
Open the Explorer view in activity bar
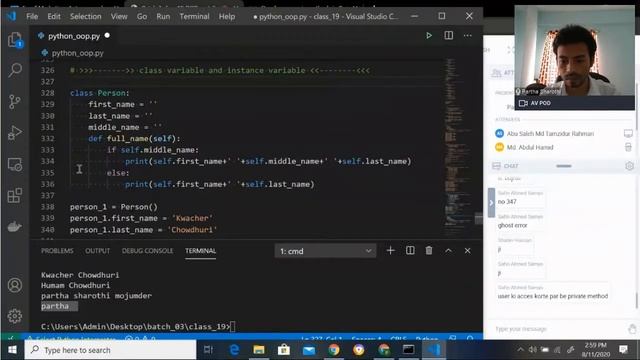click(15, 40)
